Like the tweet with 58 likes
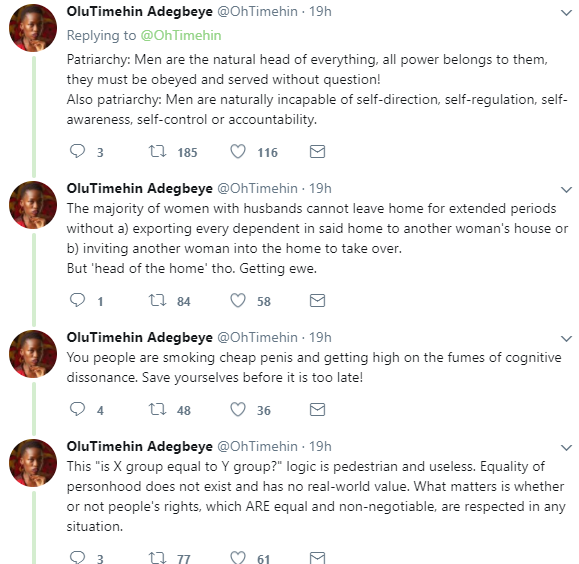579x564 pixels. (238, 300)
